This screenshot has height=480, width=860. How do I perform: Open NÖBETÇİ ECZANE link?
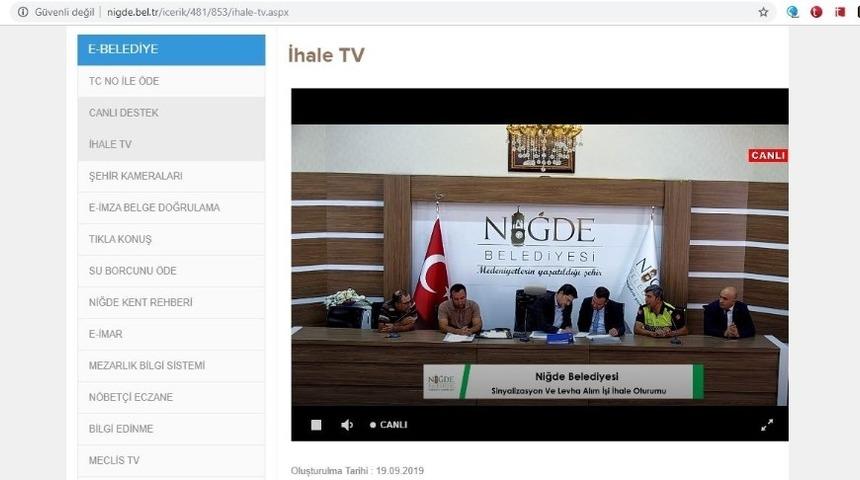[x=171, y=397]
